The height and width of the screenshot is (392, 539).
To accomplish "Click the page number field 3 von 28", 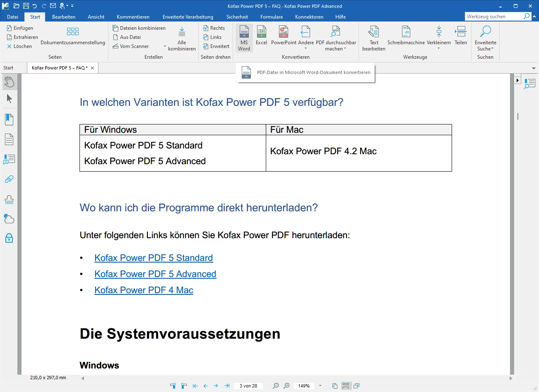I will point(248,386).
